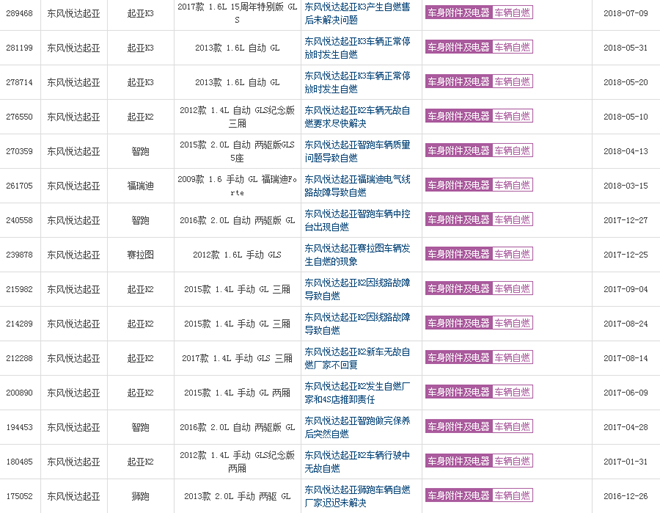Click date 2017-06-09

click(x=625, y=393)
